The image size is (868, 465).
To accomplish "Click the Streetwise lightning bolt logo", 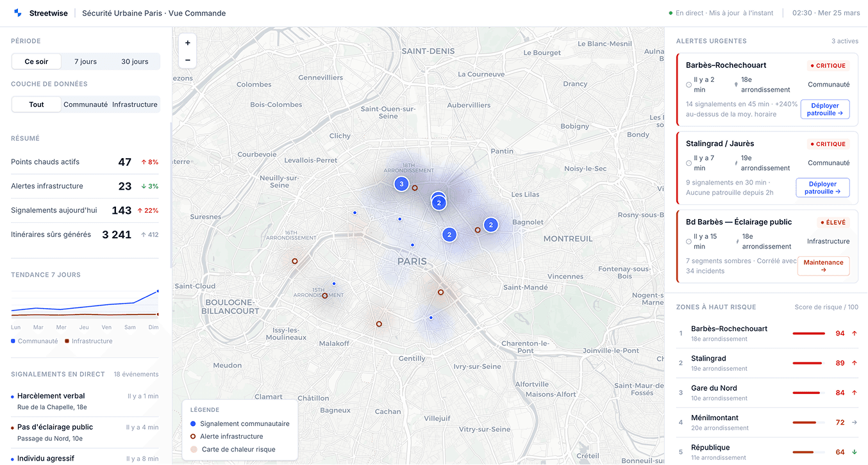I will pos(17,12).
